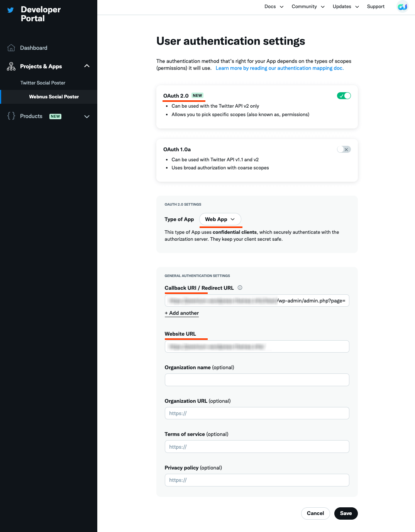415x532 pixels.
Task: Click the Terms of service input field
Action: pos(257,447)
